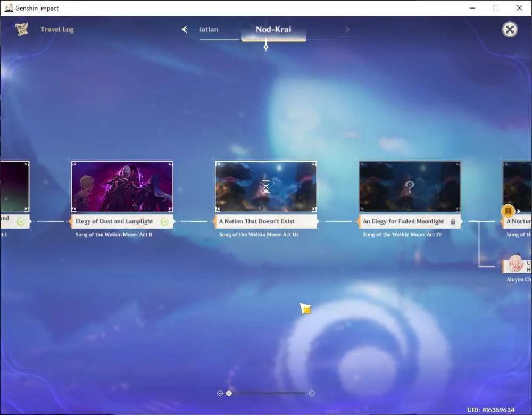Minimize the Genshin Impact window
Image resolution: width=532 pixels, height=415 pixels.
pyautogui.click(x=472, y=8)
